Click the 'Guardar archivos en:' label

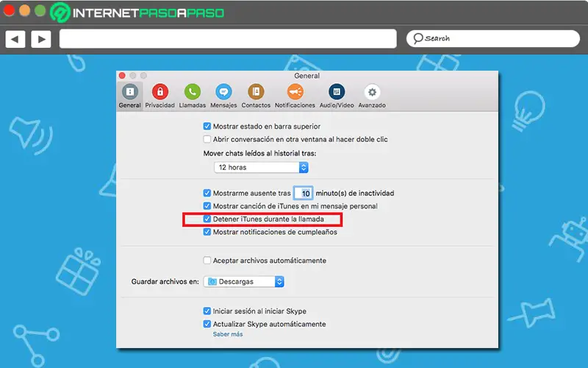pyautogui.click(x=165, y=282)
